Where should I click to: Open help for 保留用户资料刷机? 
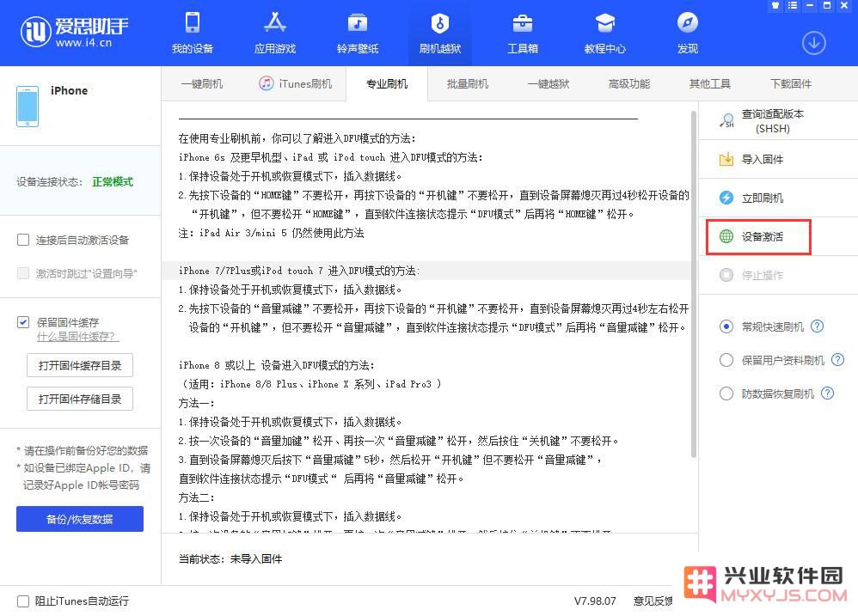coord(837,360)
